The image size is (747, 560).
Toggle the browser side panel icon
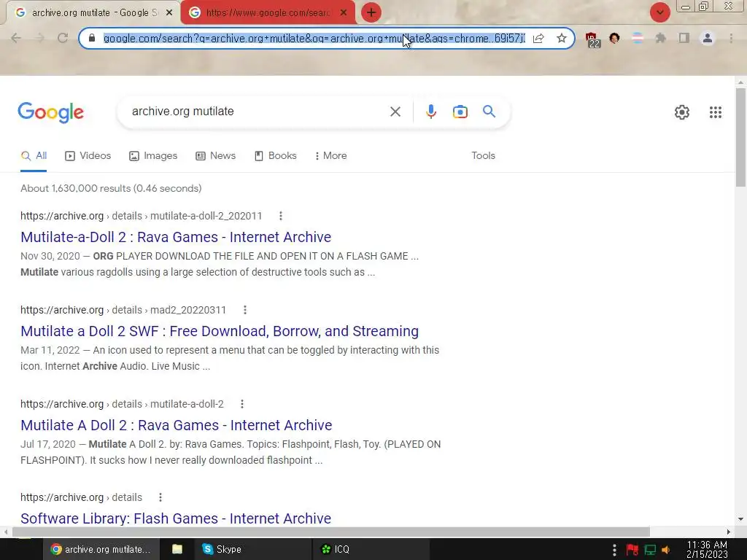click(x=684, y=38)
